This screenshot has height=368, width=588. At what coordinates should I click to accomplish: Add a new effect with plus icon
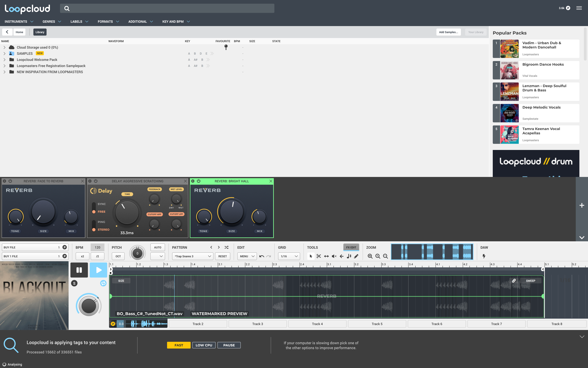point(582,205)
